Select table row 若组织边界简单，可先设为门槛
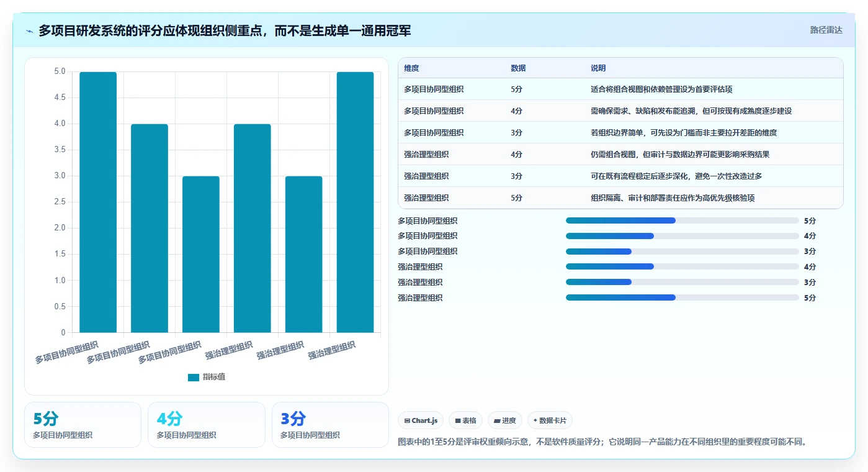Screen dimensions: 868x472 [x=620, y=133]
